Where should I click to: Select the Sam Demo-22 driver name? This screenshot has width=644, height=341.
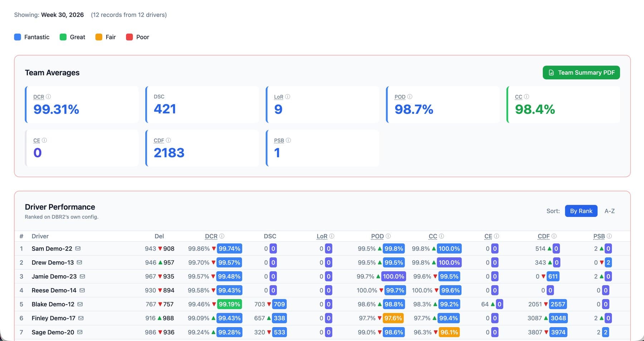[52, 248]
